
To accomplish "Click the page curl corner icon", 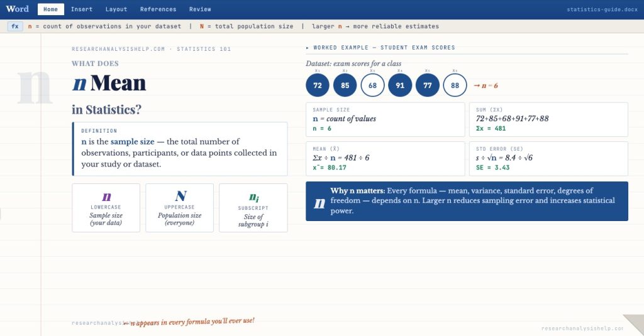I will pos(634,325).
